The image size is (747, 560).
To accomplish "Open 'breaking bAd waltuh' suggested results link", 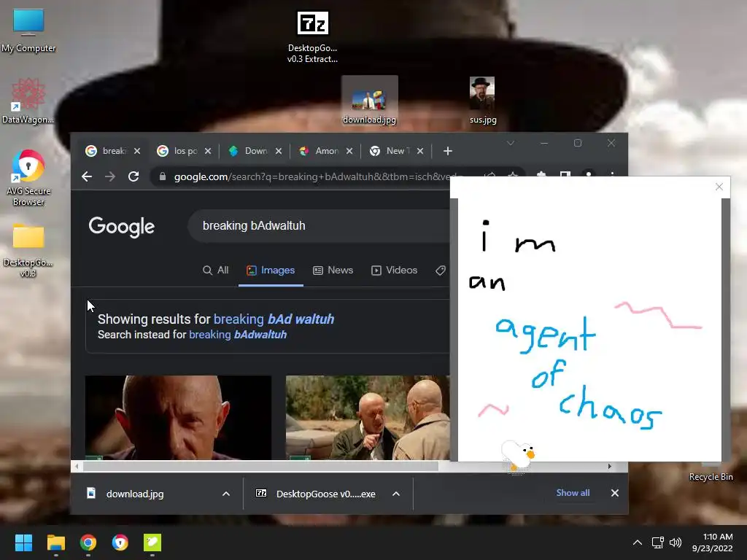I will tap(274, 319).
